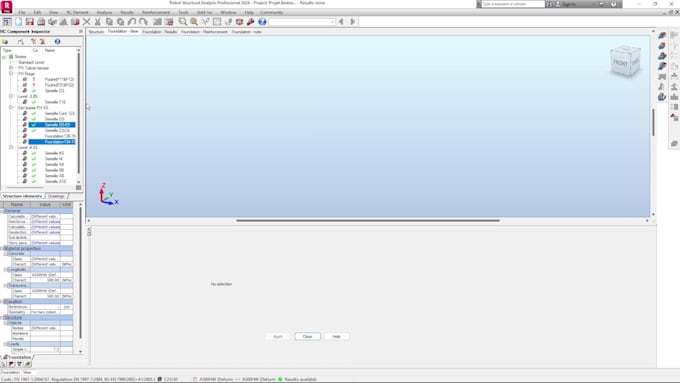Click the first icon in the inspector toolbar
Image resolution: width=680 pixels, height=383 pixels.
[x=5, y=42]
